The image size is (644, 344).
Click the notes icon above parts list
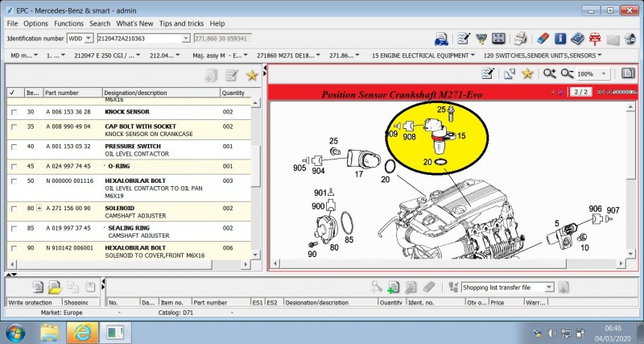click(x=232, y=75)
